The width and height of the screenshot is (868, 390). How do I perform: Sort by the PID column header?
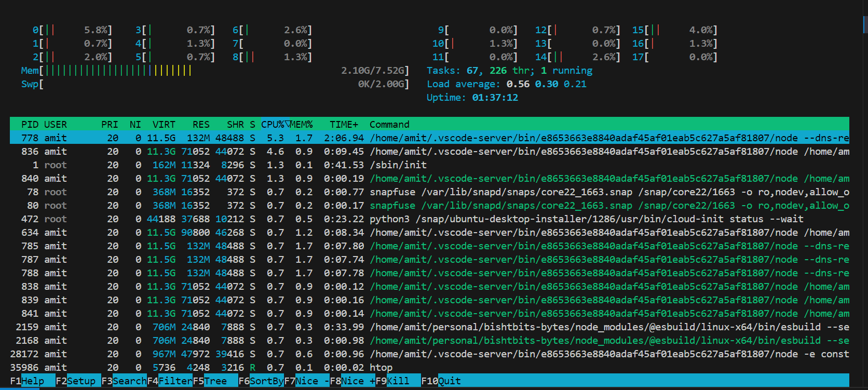tap(30, 124)
